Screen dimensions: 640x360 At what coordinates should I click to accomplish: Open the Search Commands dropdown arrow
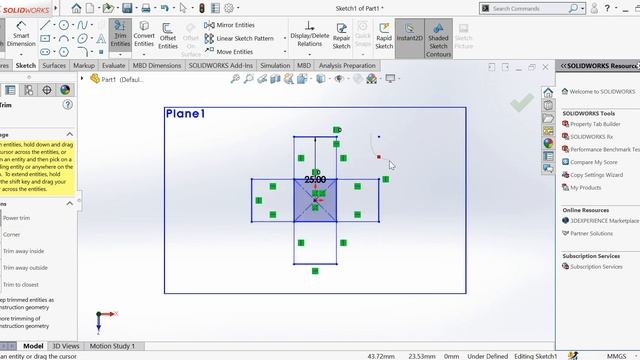pos(582,8)
